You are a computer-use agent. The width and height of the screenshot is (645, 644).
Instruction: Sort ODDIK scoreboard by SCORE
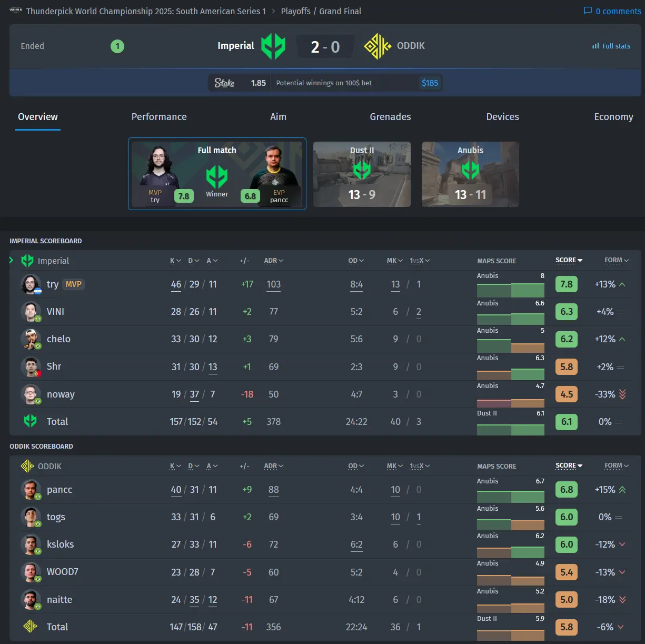[x=569, y=465]
